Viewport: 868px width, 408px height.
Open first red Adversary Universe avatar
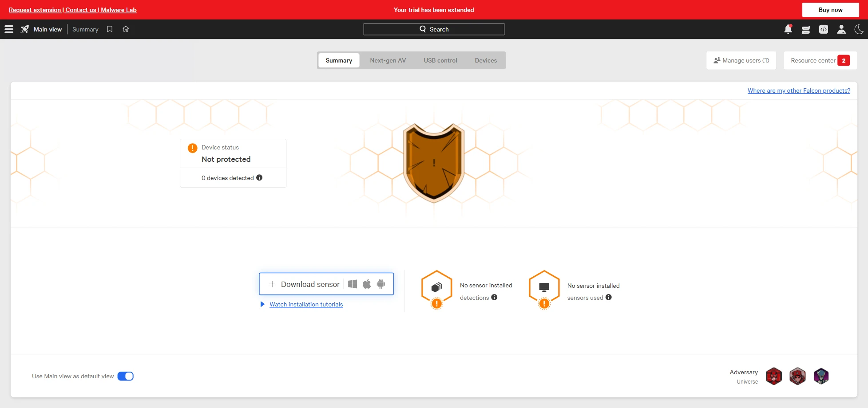pos(774,377)
